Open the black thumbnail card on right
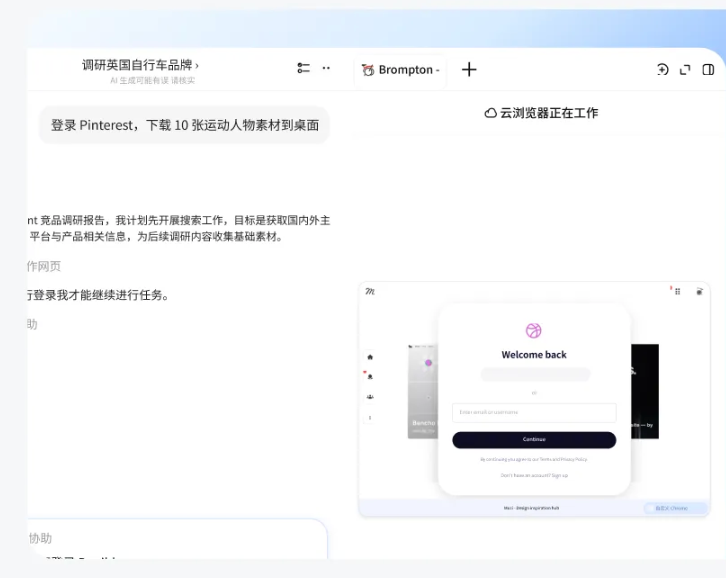Image resolution: width=726 pixels, height=578 pixels. point(645,391)
